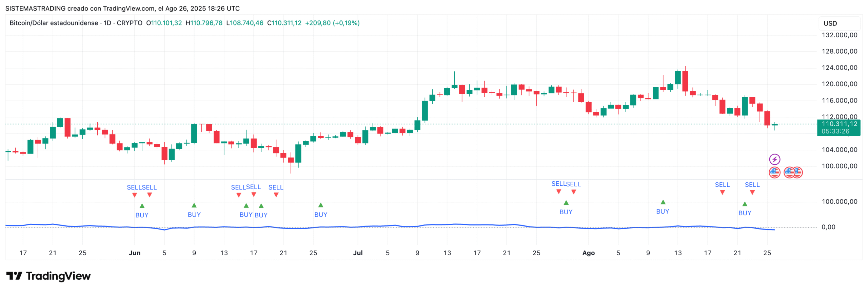868x292 pixels.
Task: Click the Bitcoin/Dólar estadounidense symbol title
Action: [54, 23]
